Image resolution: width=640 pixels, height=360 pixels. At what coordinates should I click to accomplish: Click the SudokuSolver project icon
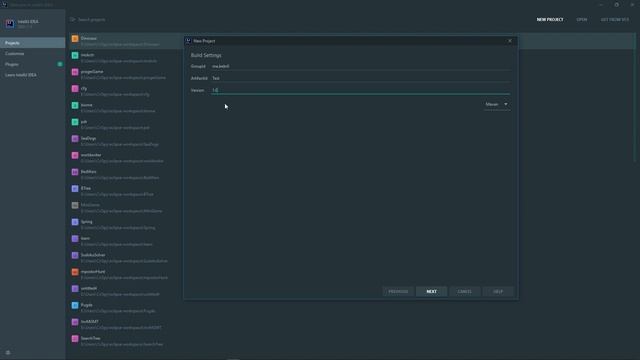tap(75, 256)
